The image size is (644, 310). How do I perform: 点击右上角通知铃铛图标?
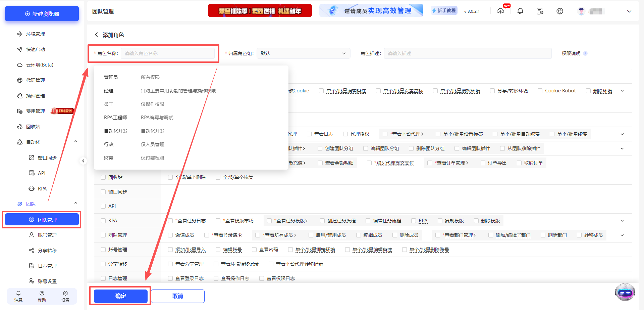coord(520,11)
